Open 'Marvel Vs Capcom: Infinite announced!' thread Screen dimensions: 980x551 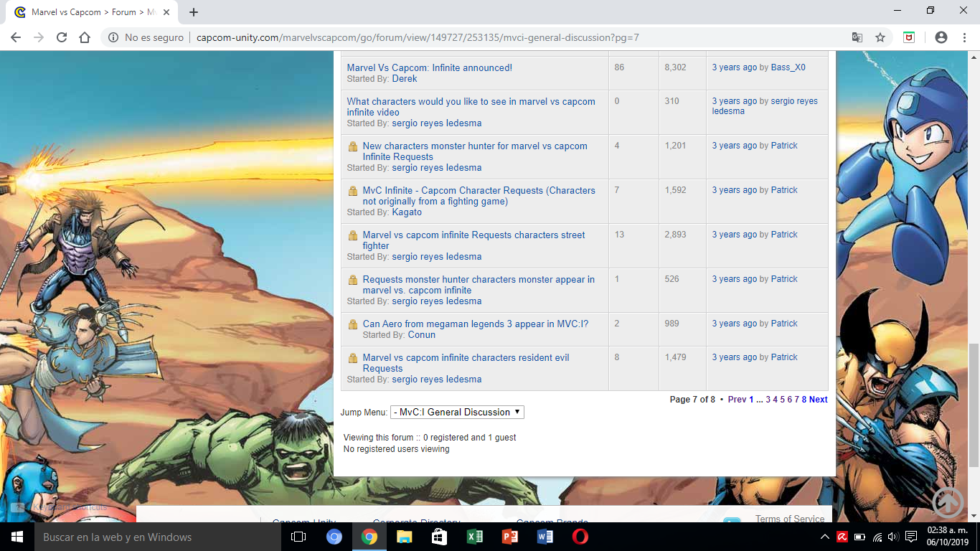pos(430,68)
